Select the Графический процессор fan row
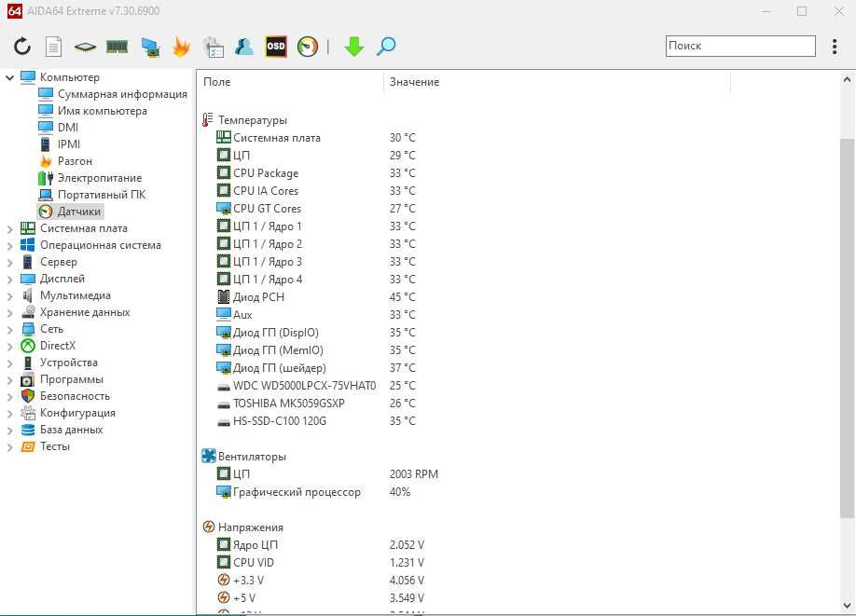 point(314,492)
